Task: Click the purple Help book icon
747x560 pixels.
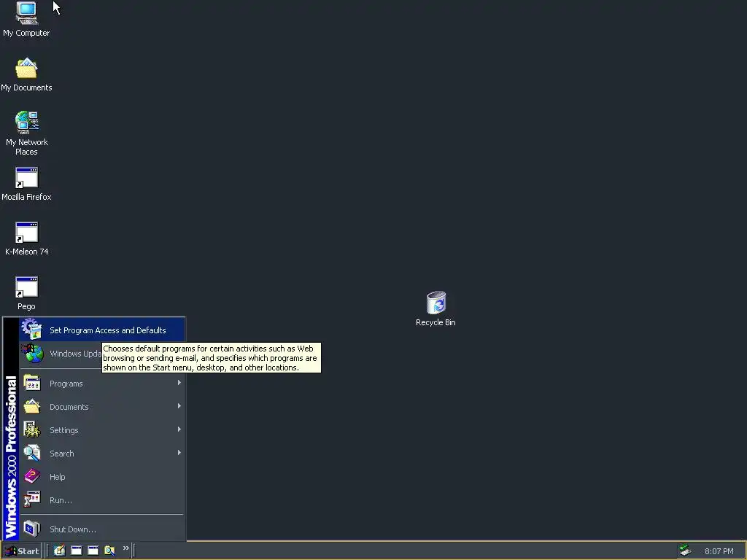Action: pyautogui.click(x=32, y=476)
